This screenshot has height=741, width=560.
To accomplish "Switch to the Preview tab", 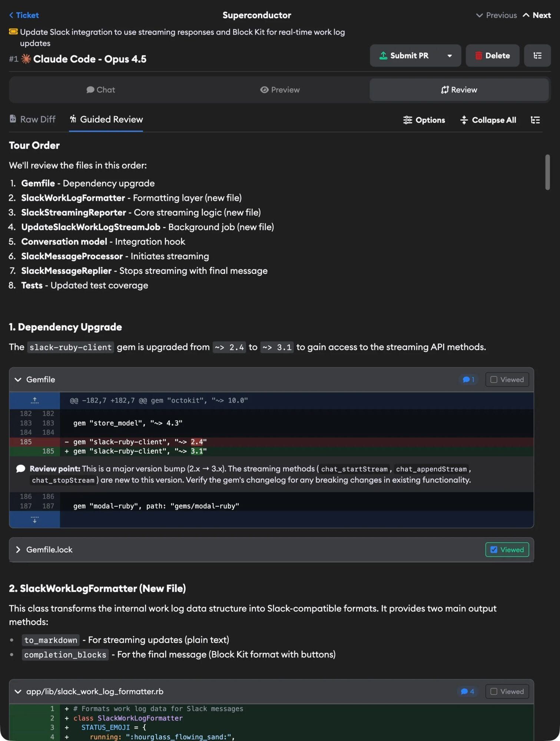I will (280, 90).
